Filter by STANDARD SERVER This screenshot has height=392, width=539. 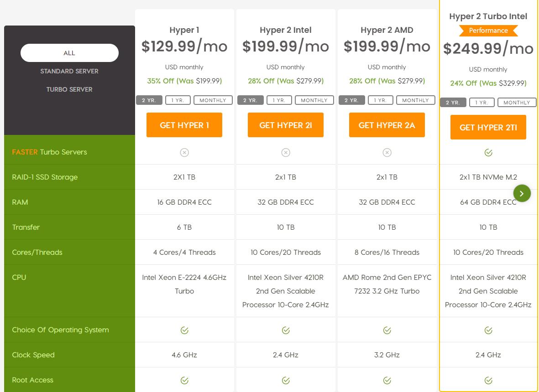(69, 71)
